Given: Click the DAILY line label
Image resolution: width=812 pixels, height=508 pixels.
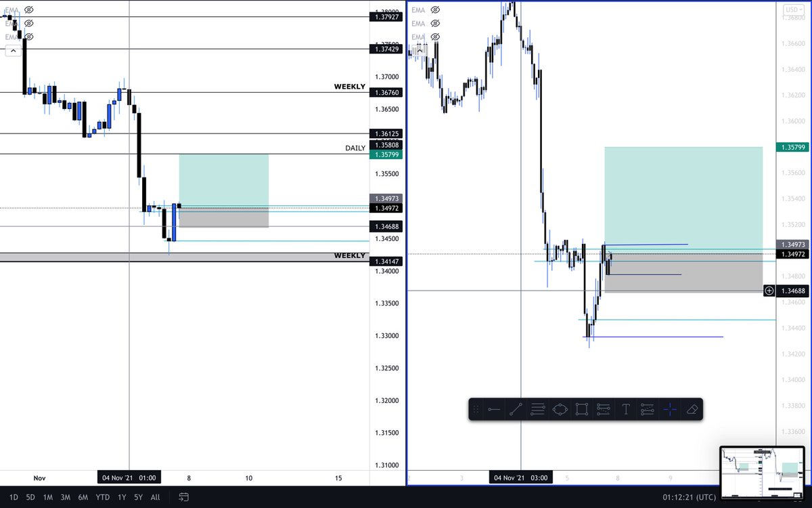Looking at the screenshot, I should pos(355,148).
